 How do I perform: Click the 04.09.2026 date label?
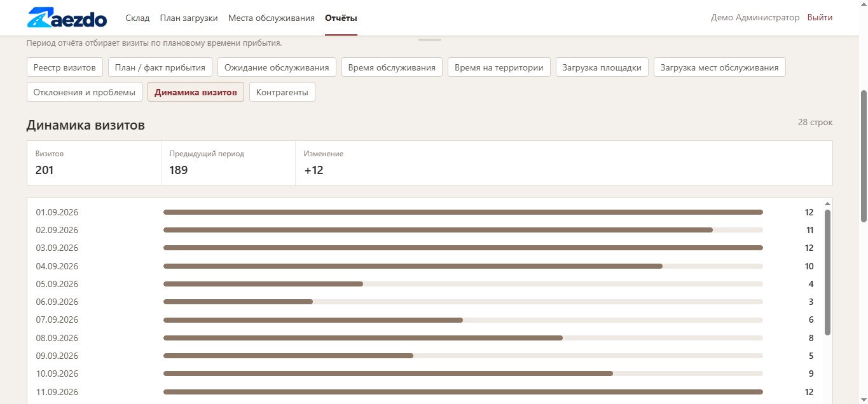click(x=57, y=266)
